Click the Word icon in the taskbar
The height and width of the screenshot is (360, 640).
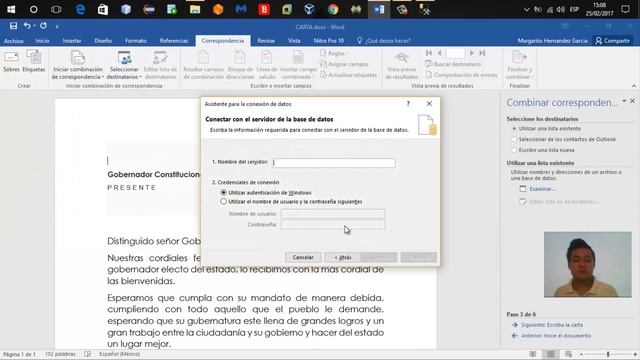(x=379, y=9)
